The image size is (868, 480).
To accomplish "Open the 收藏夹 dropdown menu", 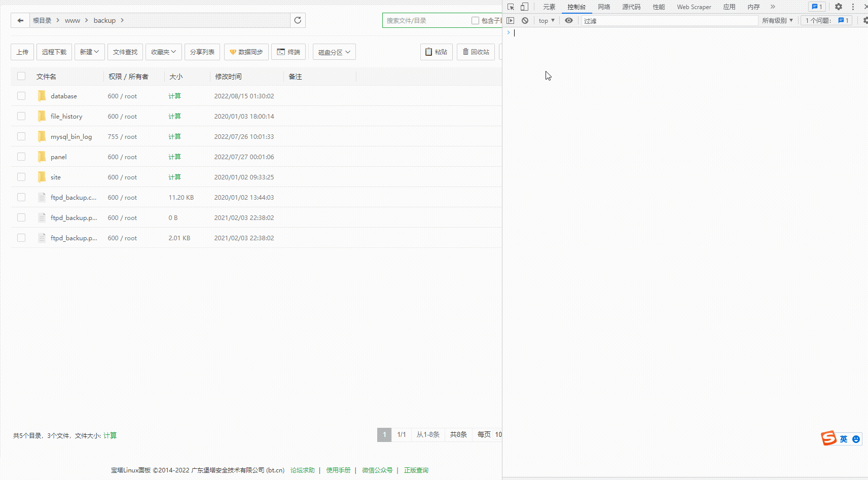I will pyautogui.click(x=163, y=52).
